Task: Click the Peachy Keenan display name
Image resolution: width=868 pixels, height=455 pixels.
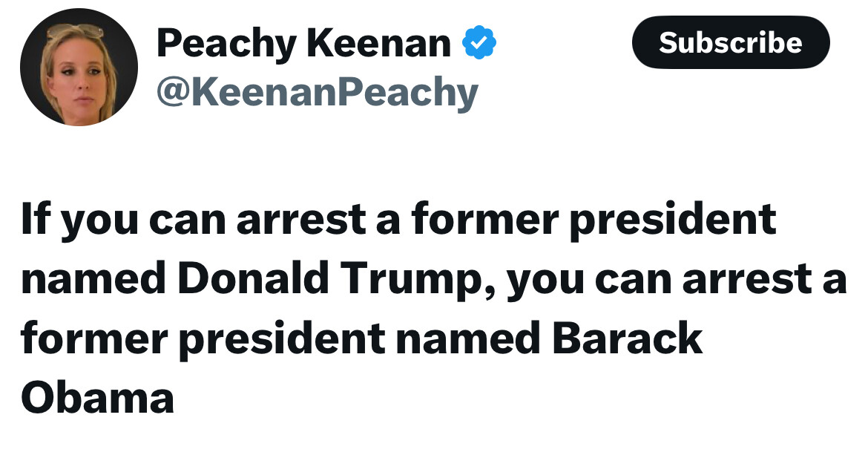Action: [x=303, y=43]
